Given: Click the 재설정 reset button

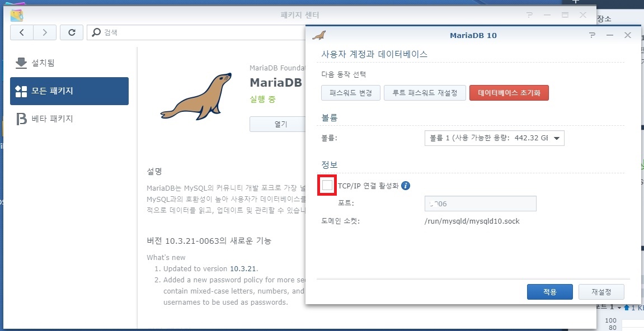Looking at the screenshot, I should point(601,292).
